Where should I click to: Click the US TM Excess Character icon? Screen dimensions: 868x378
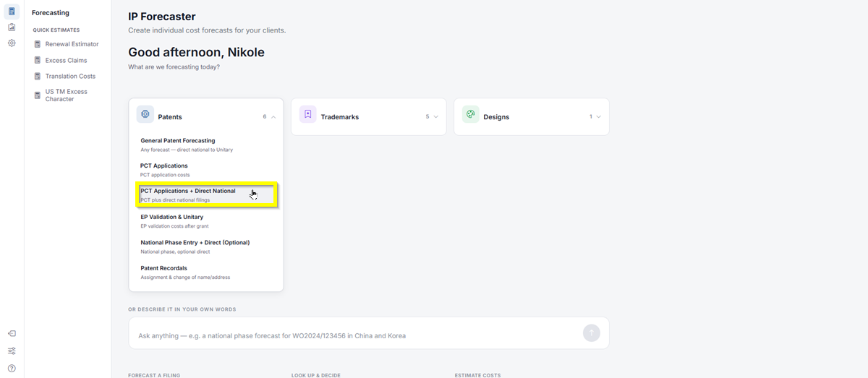click(38, 95)
